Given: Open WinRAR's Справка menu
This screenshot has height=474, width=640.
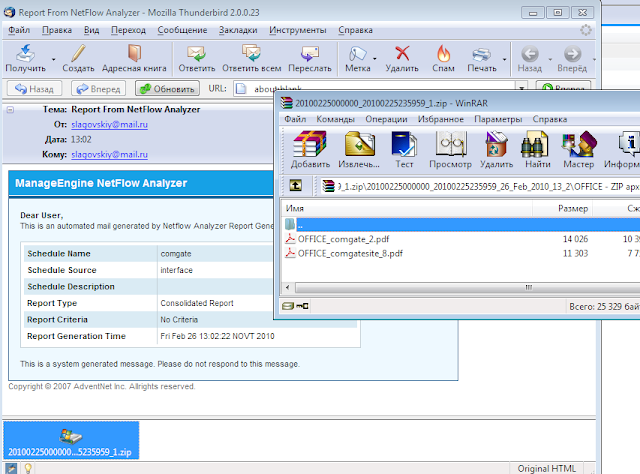Looking at the screenshot, I should click(549, 119).
